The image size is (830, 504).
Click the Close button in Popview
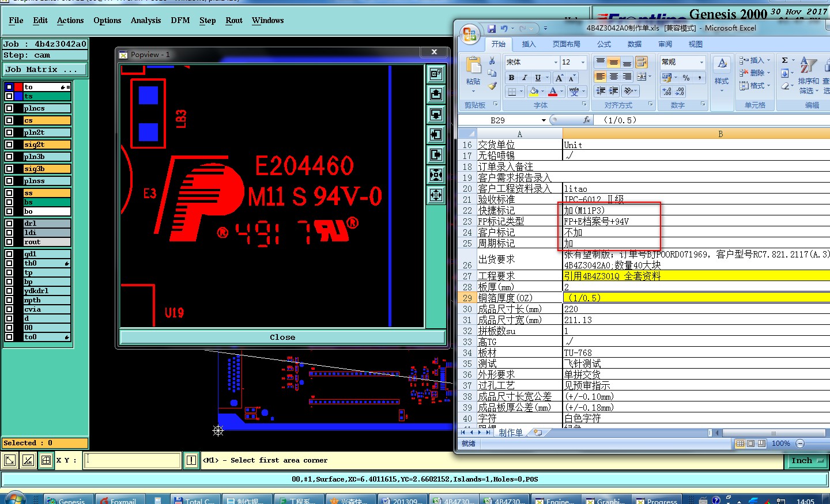(282, 337)
